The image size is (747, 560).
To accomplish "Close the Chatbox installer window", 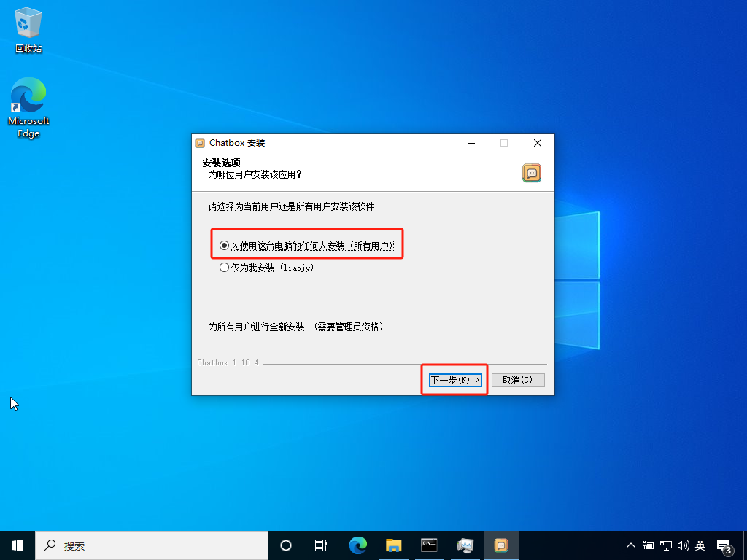I will coord(538,143).
